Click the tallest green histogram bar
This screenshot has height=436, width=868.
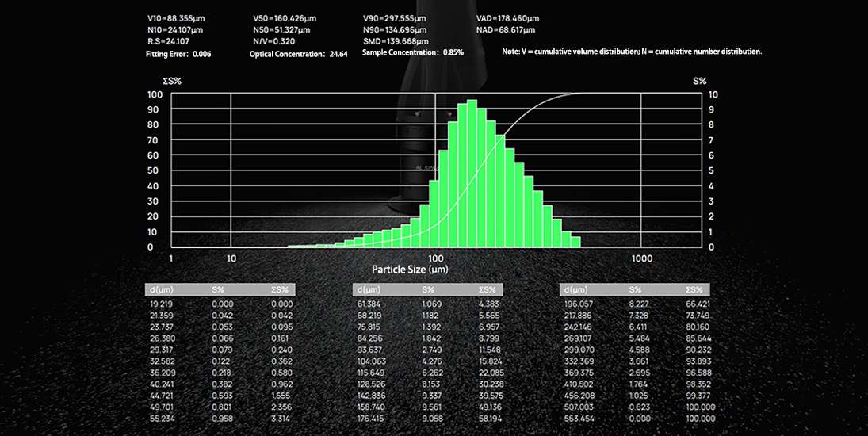(x=472, y=173)
